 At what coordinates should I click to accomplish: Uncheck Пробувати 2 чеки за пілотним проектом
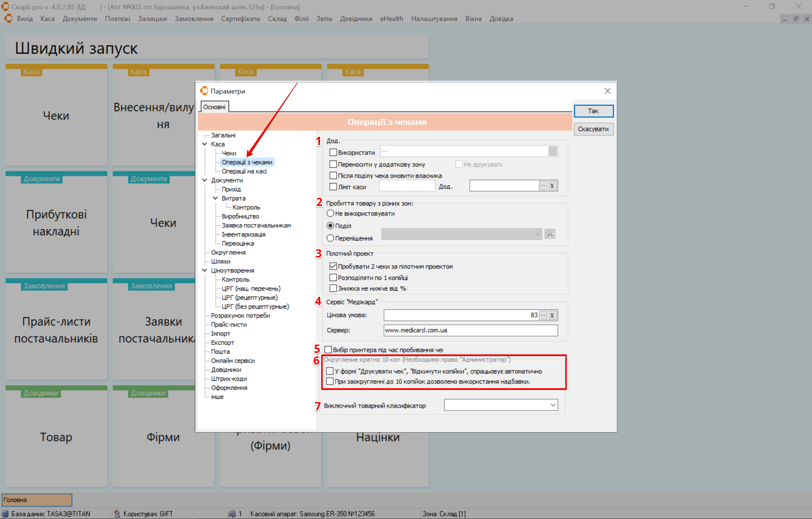[333, 266]
